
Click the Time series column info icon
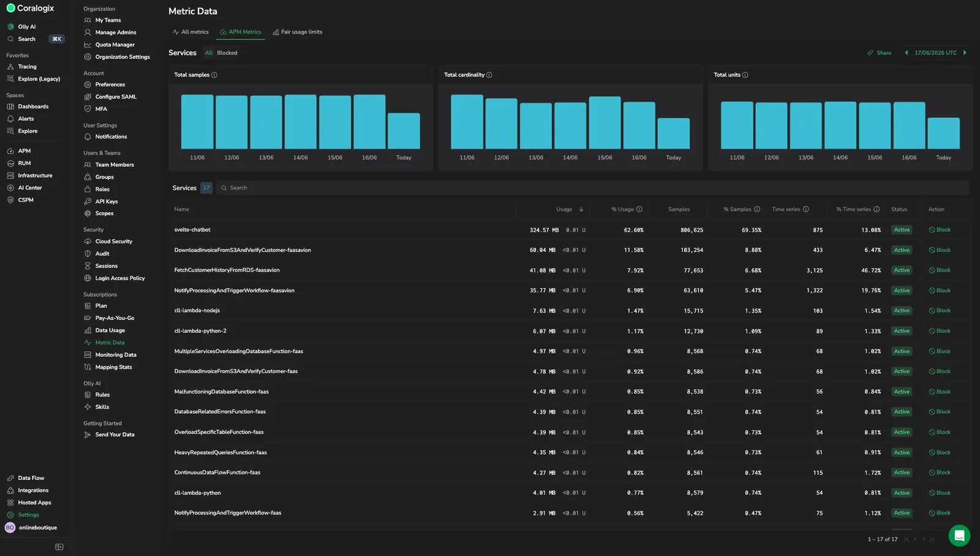(806, 209)
